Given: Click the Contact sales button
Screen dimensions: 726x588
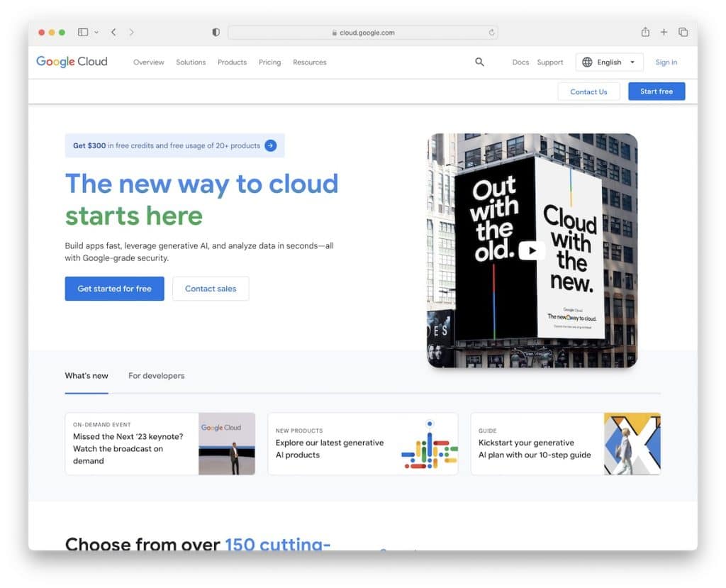Looking at the screenshot, I should (x=211, y=289).
